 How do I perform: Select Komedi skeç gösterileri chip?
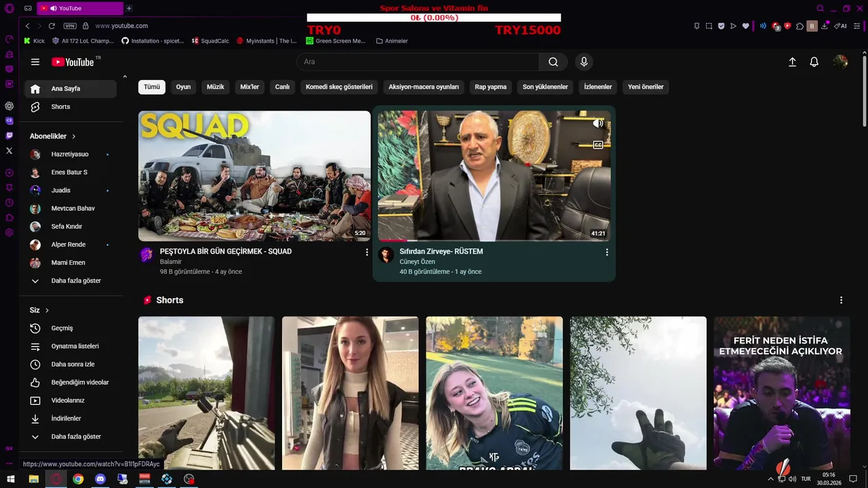point(339,87)
